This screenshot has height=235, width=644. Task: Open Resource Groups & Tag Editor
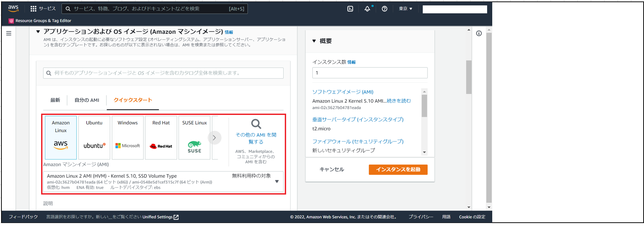pos(40,21)
